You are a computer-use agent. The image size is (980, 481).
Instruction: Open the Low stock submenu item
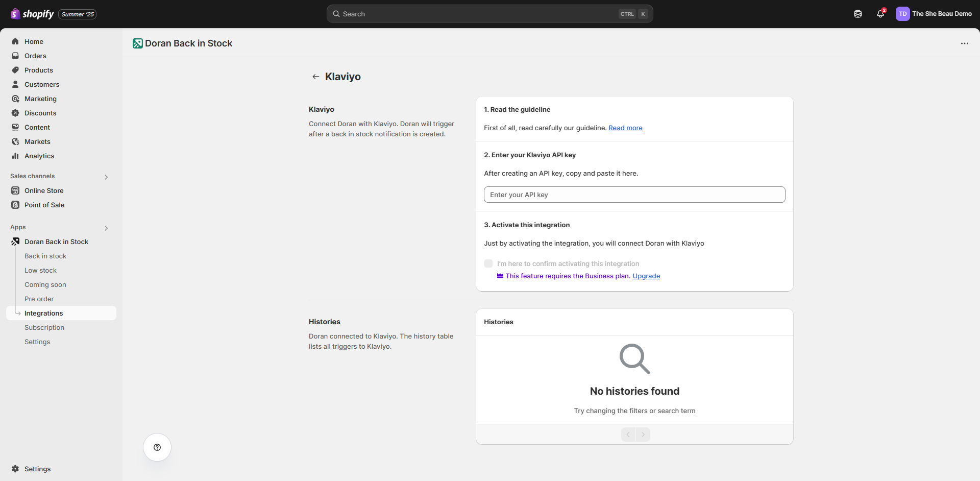click(40, 270)
